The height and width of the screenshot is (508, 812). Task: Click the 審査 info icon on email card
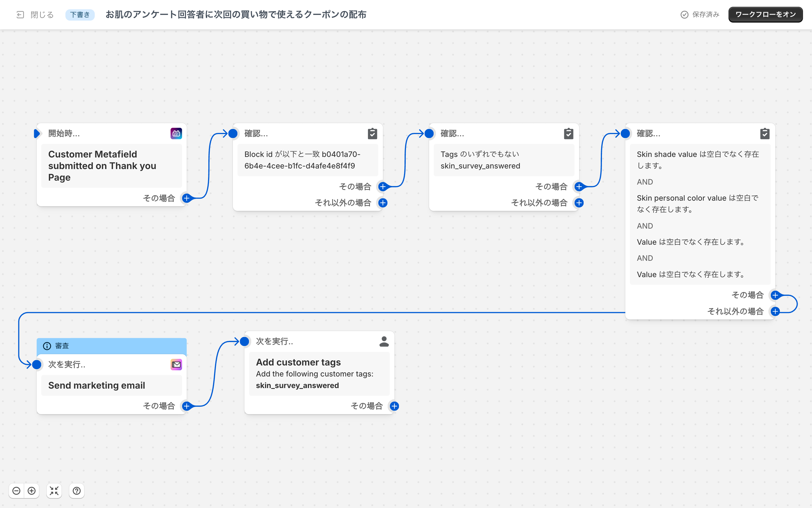47,346
